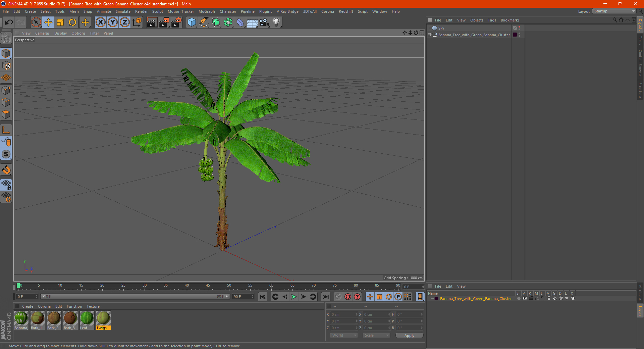
Task: Click the Light bulb icon
Action: 276,22
